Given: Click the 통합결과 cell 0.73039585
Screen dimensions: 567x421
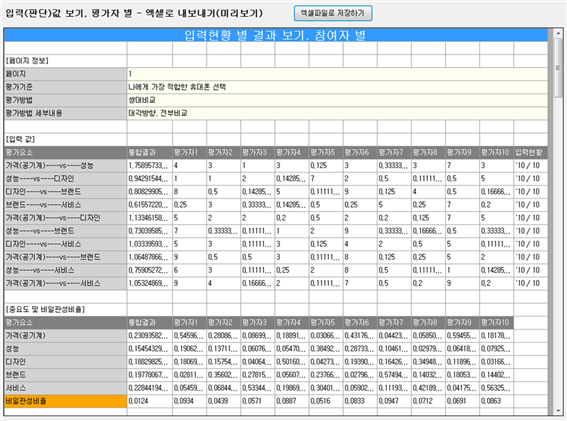Looking at the screenshot, I should (x=150, y=231).
